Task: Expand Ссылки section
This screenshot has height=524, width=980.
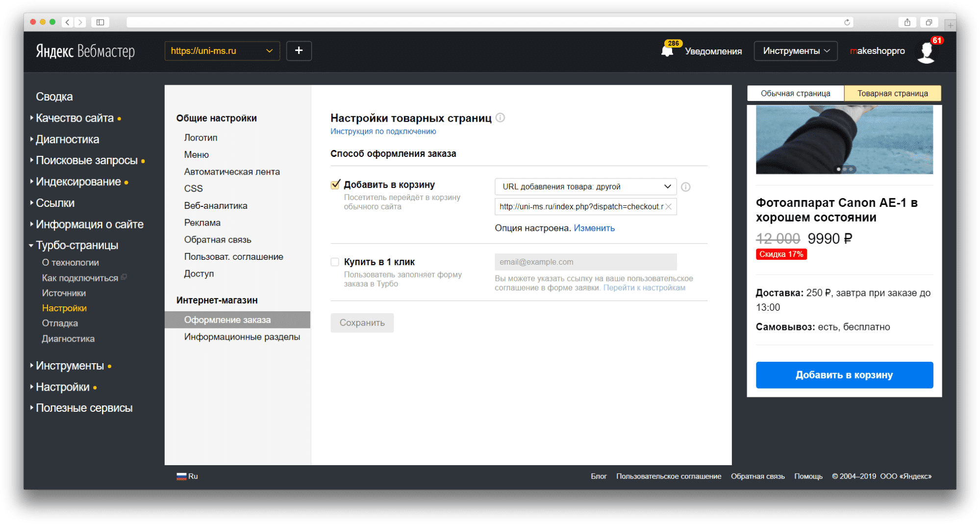Action: pyautogui.click(x=55, y=202)
